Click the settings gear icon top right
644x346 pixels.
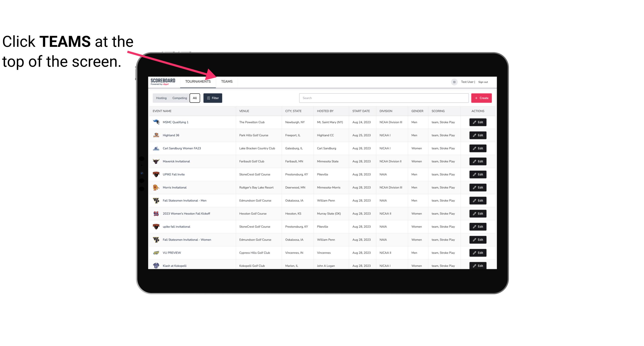(x=453, y=82)
